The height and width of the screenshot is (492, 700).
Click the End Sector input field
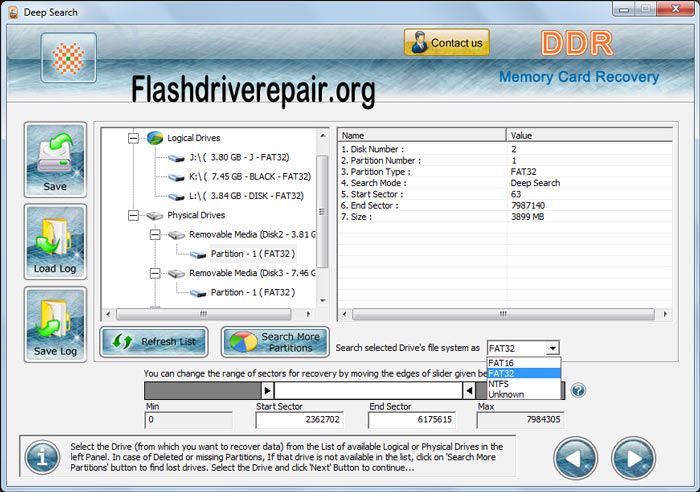point(412,420)
